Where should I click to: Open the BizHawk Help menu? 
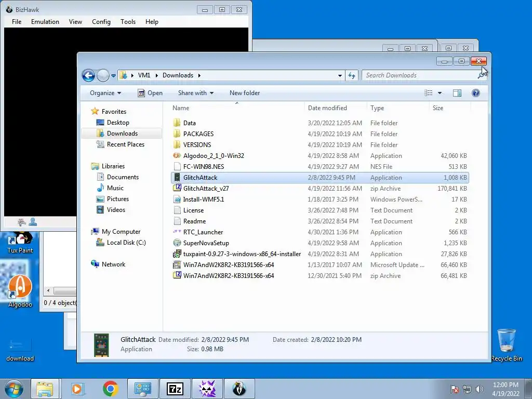152,22
